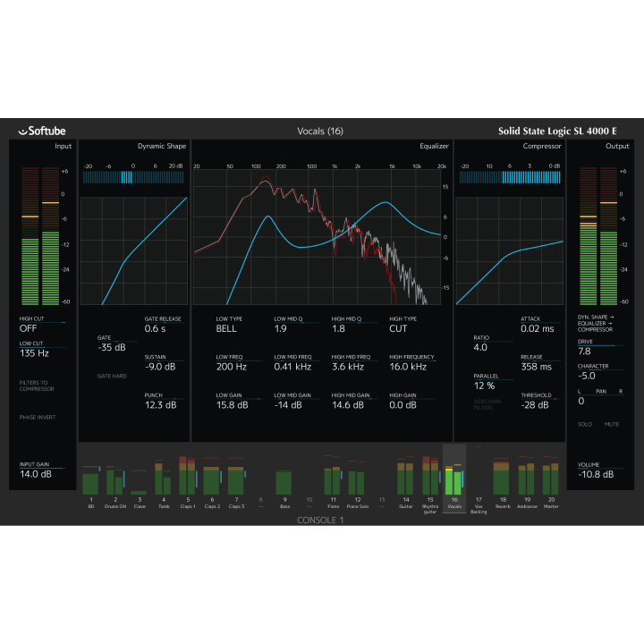Adjust Threshold -28 dB
Screen dimensions: 644x644
(x=540, y=402)
